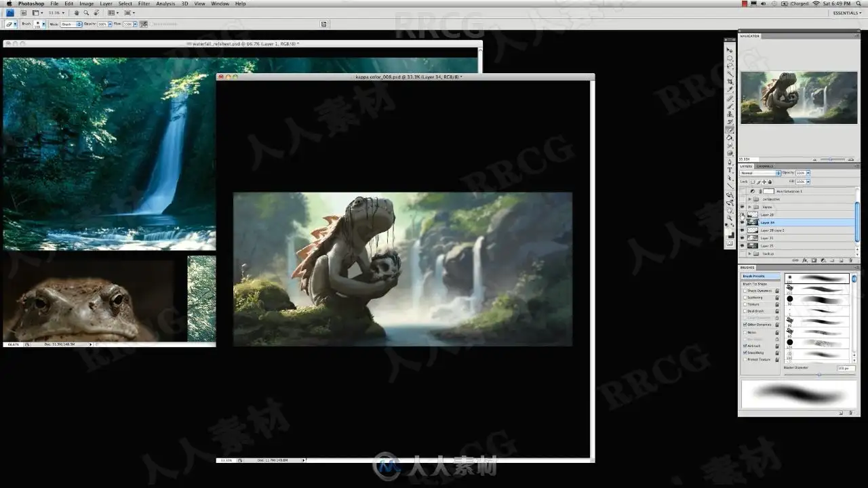This screenshot has height=488, width=868.
Task: Click the Zoom tool in application bar
Action: pyautogui.click(x=86, y=13)
